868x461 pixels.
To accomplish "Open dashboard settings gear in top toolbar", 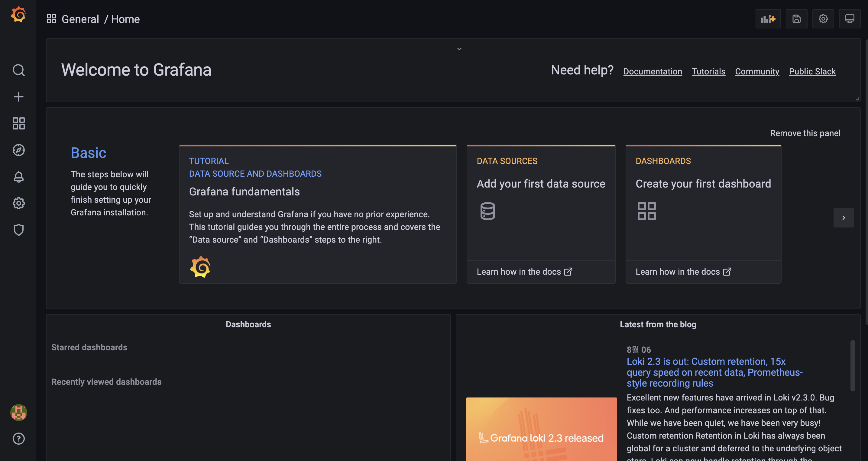I will coord(823,19).
